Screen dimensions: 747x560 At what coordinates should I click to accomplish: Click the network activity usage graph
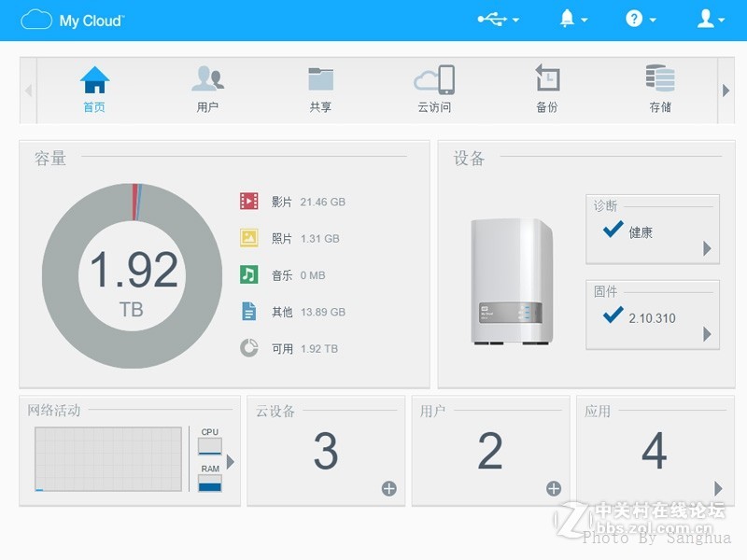[107, 457]
